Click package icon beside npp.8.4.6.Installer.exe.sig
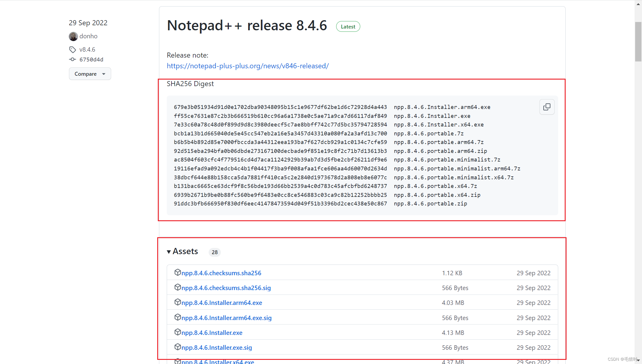This screenshot has width=642, height=364. tap(177, 347)
